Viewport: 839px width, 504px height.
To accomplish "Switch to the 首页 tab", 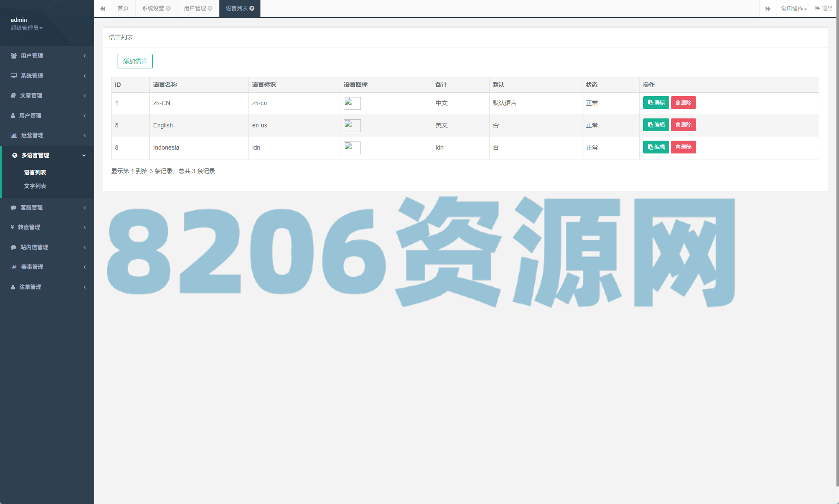I will tap(123, 8).
